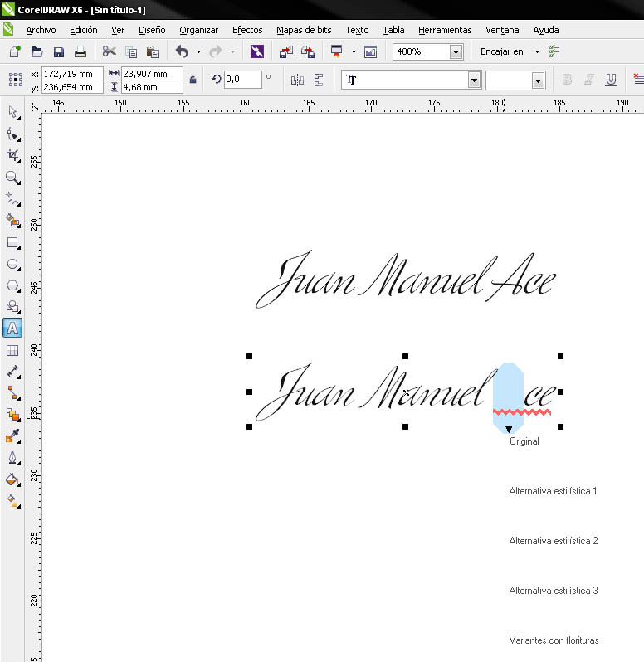Choose Alternativa estilística 2 option
Viewport: 644px width, 662px height.
pos(553,541)
